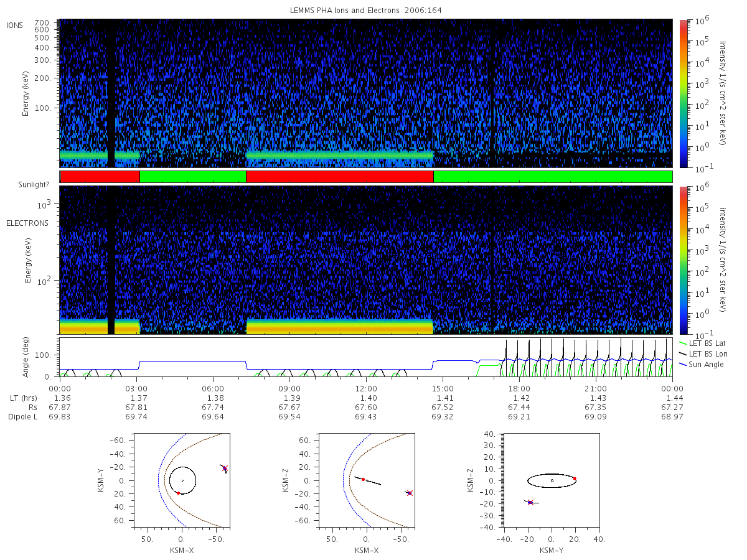Viewport: 747px width, 560px height.
Task: Click the purple spacecraft marker in KSM-X/KSM-Z plot
Action: coord(410,493)
